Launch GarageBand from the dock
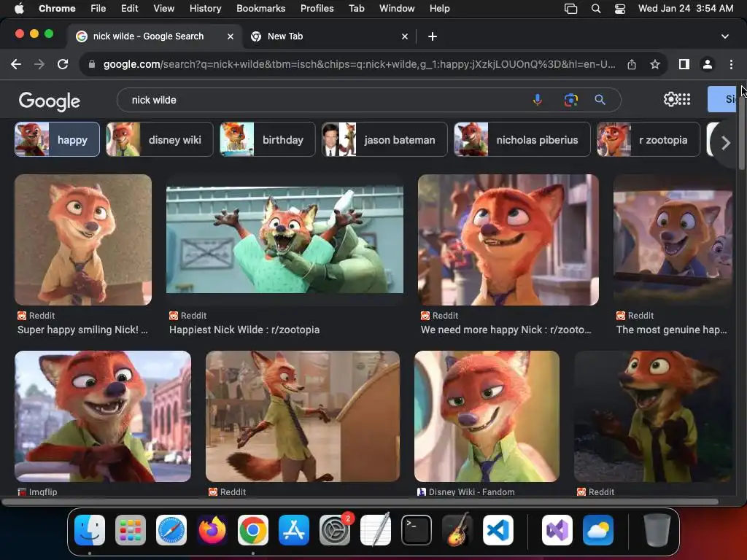Screen dimensions: 747x560 click(457, 530)
